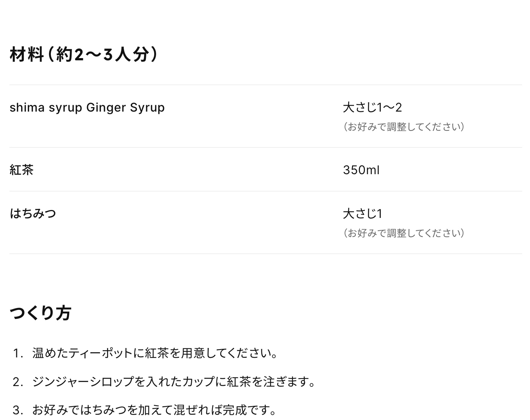Select the 紅茶 ingredient label

(21, 170)
